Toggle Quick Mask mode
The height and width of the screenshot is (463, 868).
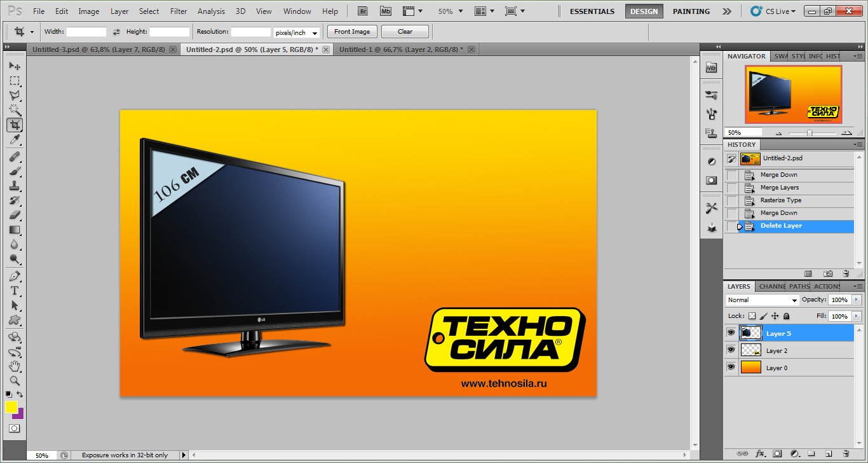[x=14, y=428]
